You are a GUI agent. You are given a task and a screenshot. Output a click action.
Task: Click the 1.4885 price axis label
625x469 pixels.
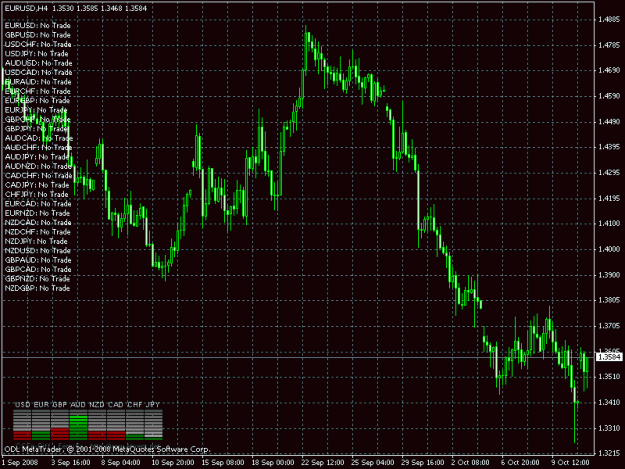(609, 20)
